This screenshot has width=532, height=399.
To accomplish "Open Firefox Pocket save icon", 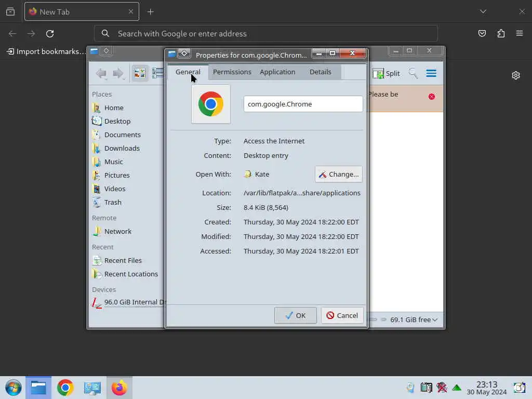I will [482, 33].
